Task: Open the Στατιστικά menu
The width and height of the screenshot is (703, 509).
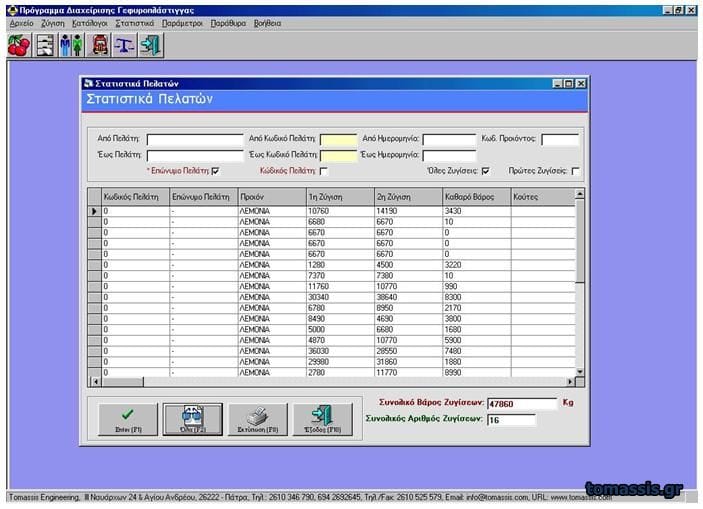Action: (134, 21)
